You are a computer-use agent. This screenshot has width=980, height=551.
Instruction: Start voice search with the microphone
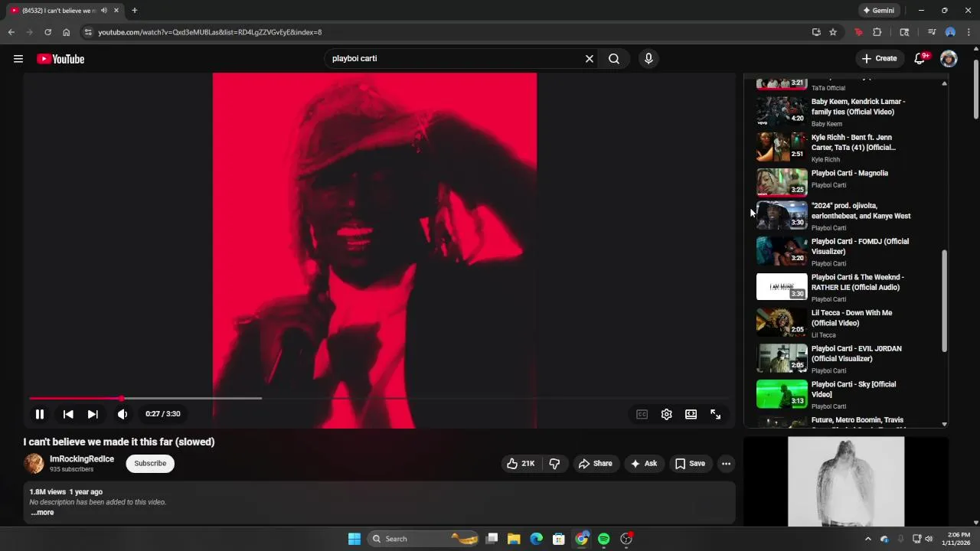click(x=648, y=59)
